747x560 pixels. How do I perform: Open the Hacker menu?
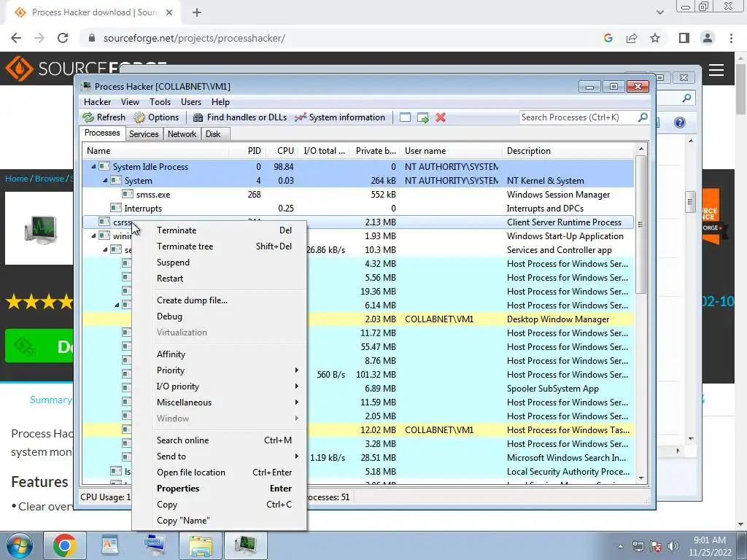pos(97,102)
